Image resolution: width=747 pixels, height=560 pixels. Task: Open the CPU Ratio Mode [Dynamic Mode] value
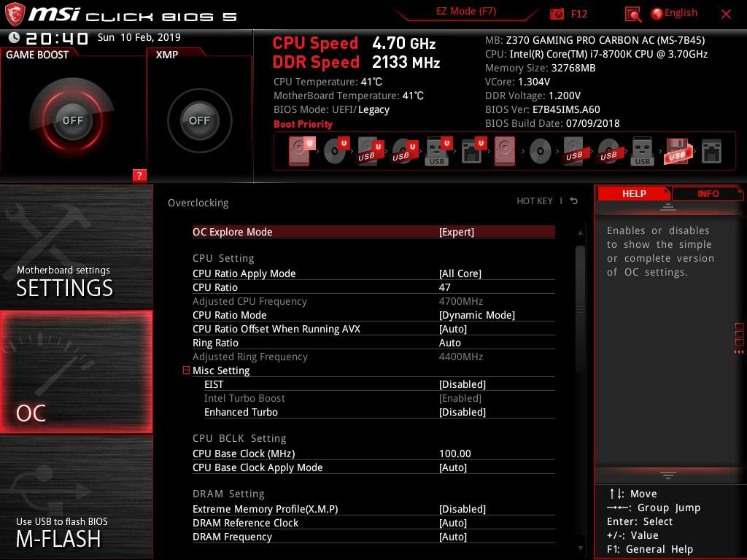click(477, 315)
